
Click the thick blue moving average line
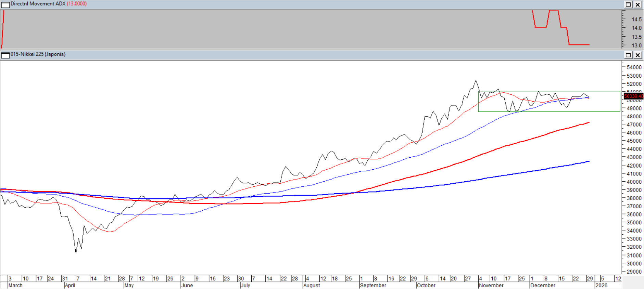[445, 184]
